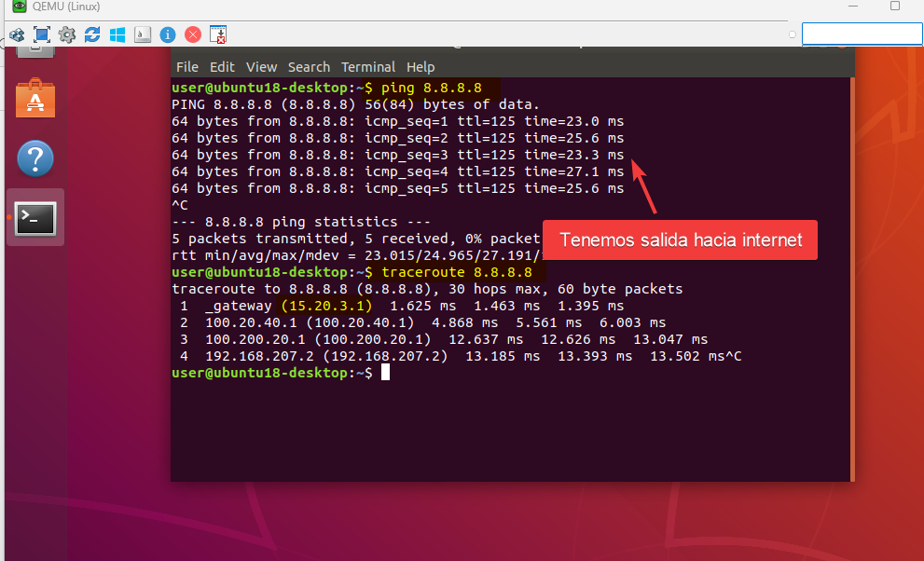Click the blue refresh arrows icon
Image resolution: width=924 pixels, height=561 pixels.
click(92, 34)
